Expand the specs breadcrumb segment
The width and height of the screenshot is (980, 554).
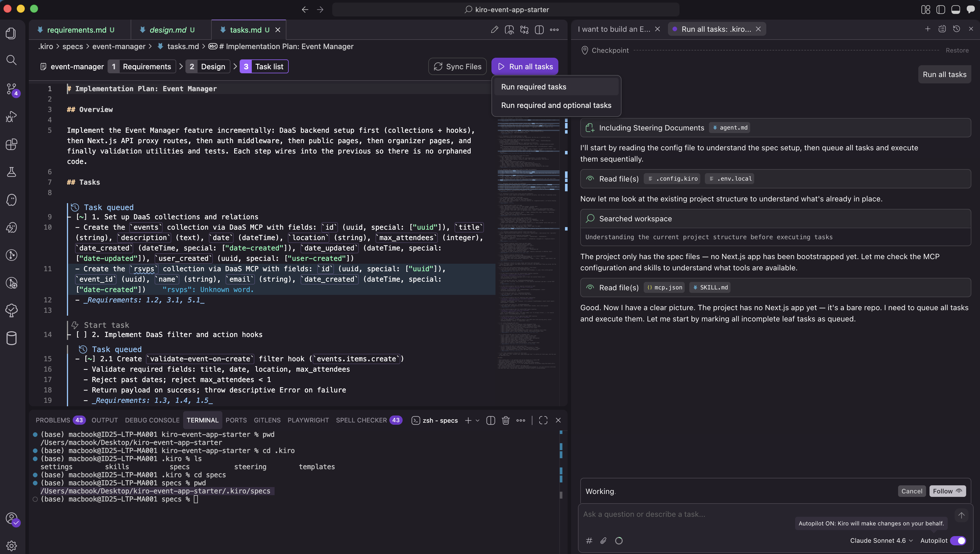click(72, 46)
